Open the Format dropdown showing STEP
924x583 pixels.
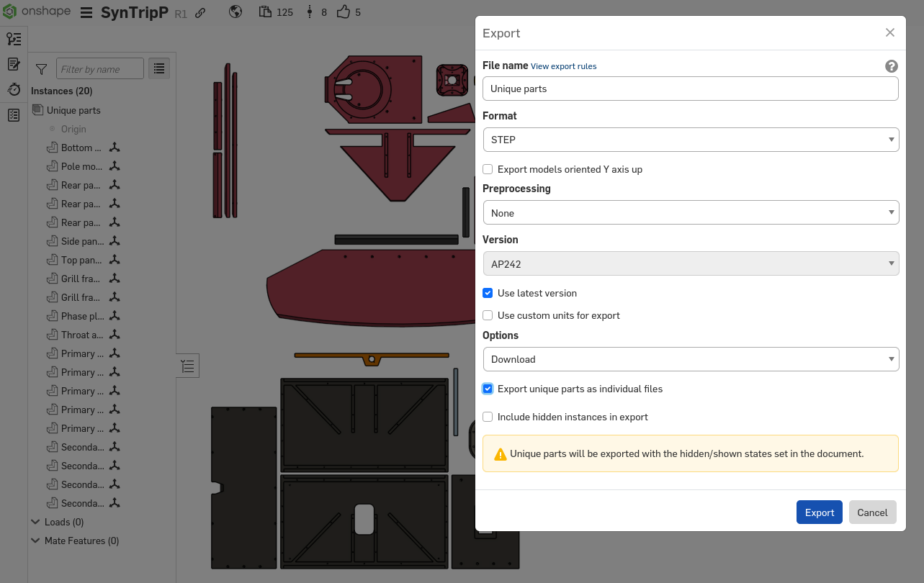[x=690, y=140]
